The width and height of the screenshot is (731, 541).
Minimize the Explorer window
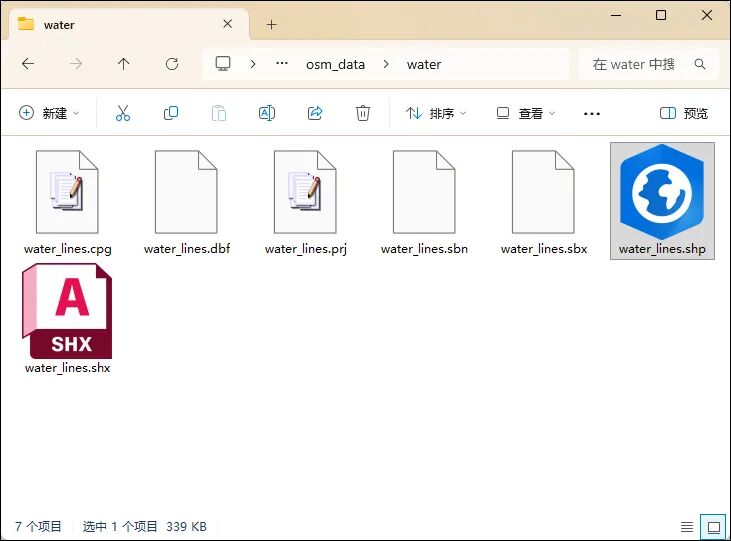pos(616,15)
